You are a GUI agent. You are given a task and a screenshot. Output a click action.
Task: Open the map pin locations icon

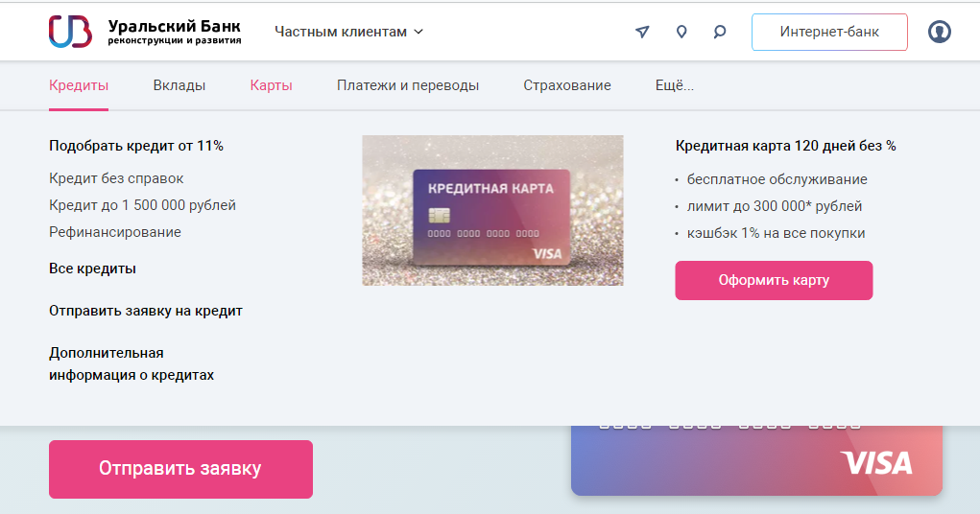pyautogui.click(x=681, y=32)
